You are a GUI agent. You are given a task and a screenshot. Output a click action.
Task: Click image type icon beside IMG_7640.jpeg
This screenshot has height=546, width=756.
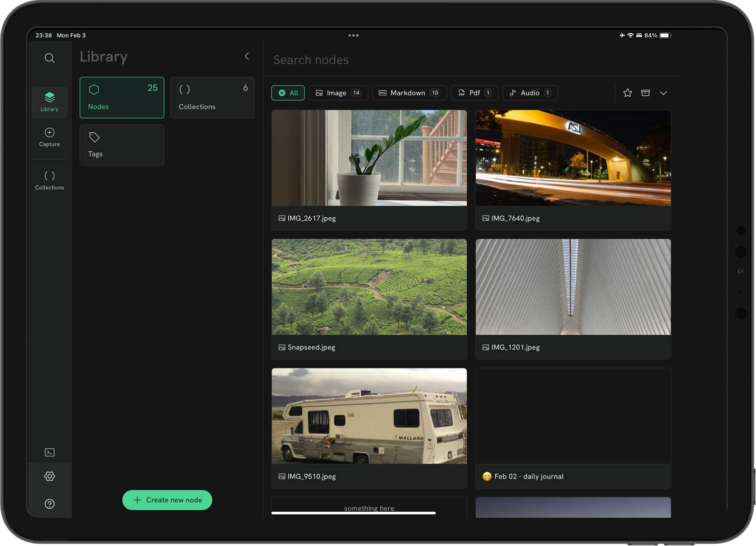tap(486, 218)
